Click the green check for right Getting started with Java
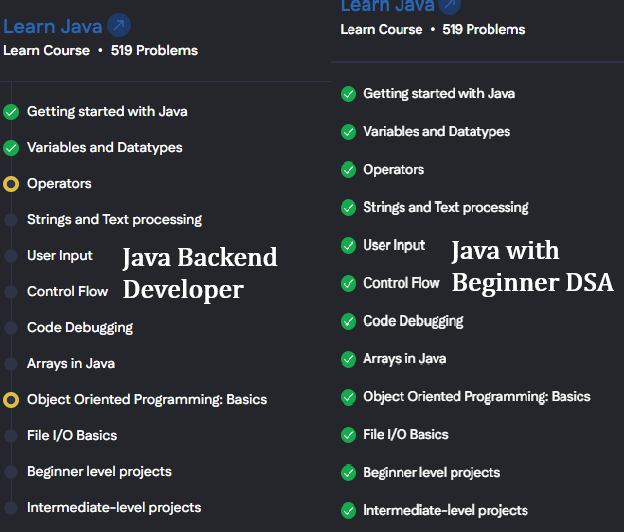The image size is (624, 532). (349, 94)
